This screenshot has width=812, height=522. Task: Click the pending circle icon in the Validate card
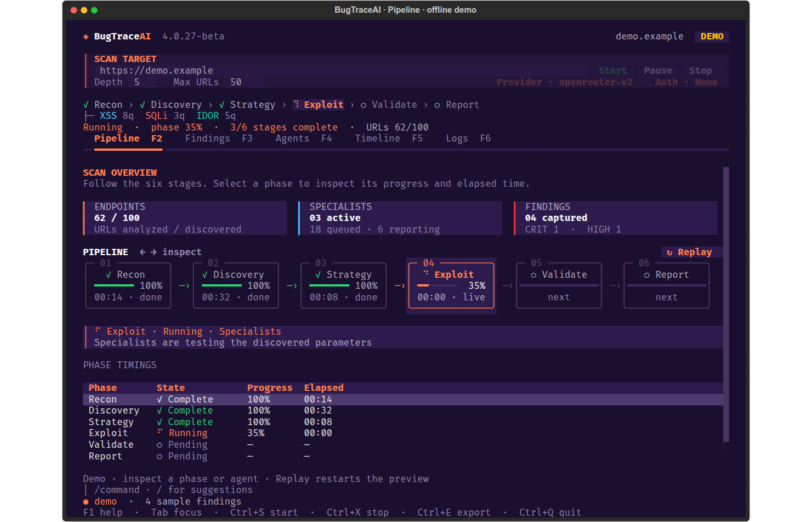click(x=534, y=275)
